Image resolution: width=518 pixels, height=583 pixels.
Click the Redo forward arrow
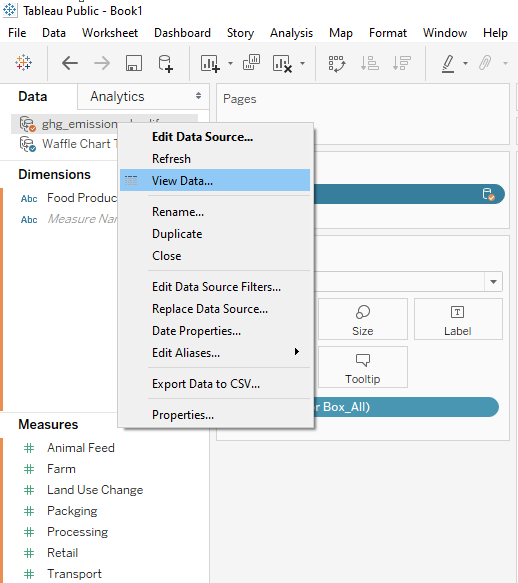(102, 63)
